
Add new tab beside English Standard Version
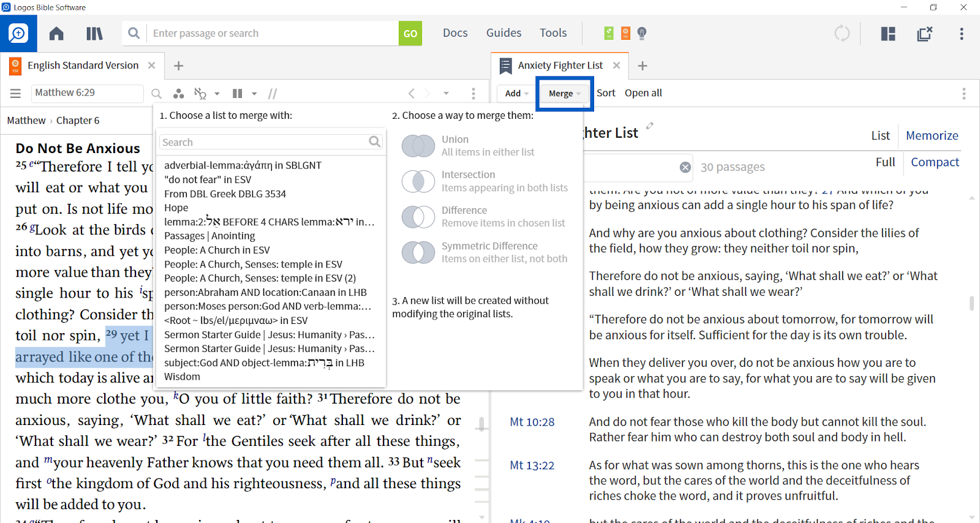click(x=178, y=66)
